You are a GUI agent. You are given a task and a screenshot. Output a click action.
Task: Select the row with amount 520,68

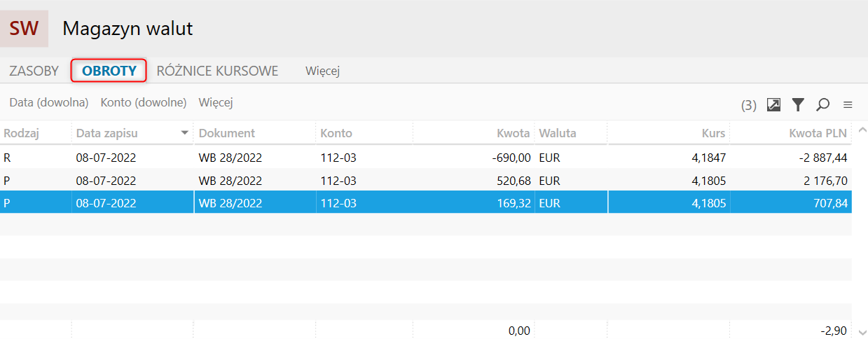point(426,181)
